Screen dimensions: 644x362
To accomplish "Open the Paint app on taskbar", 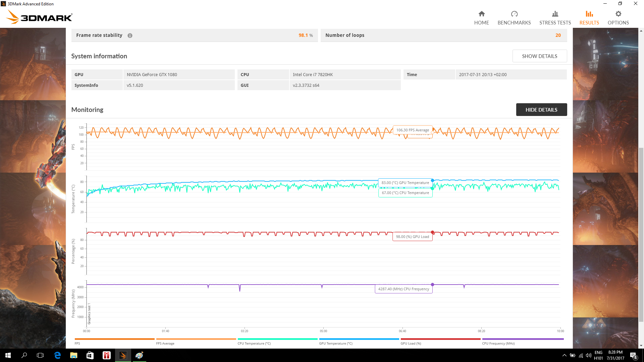I will 139,355.
